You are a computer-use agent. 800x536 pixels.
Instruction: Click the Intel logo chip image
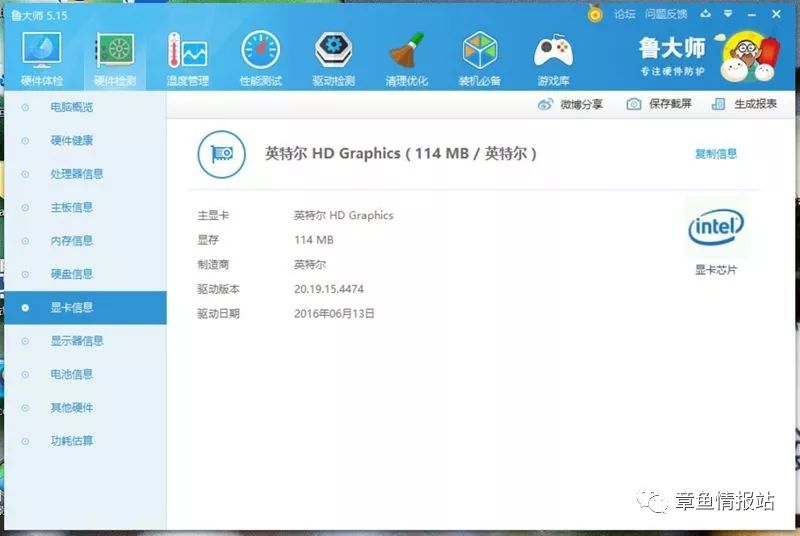click(x=716, y=227)
